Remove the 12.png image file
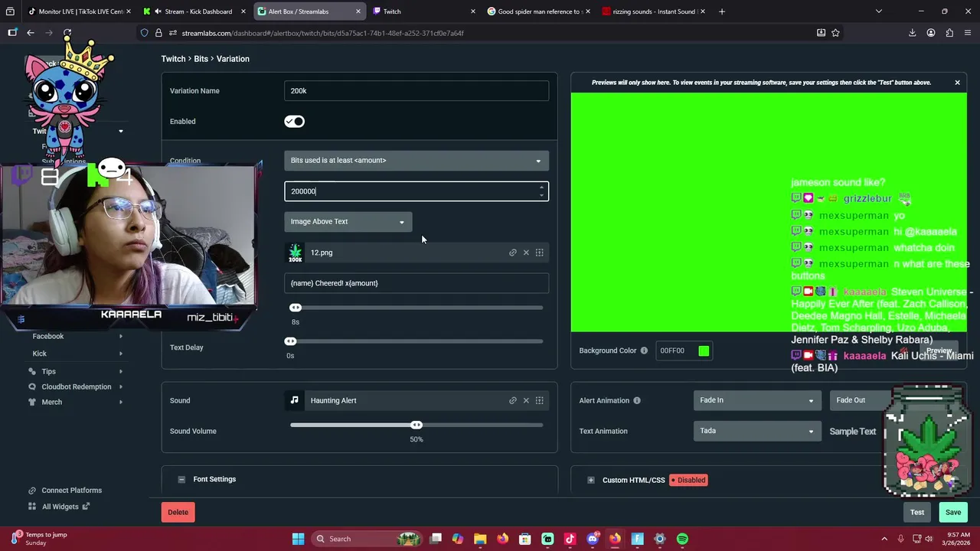Screen dimensions: 980x551 tap(526, 253)
